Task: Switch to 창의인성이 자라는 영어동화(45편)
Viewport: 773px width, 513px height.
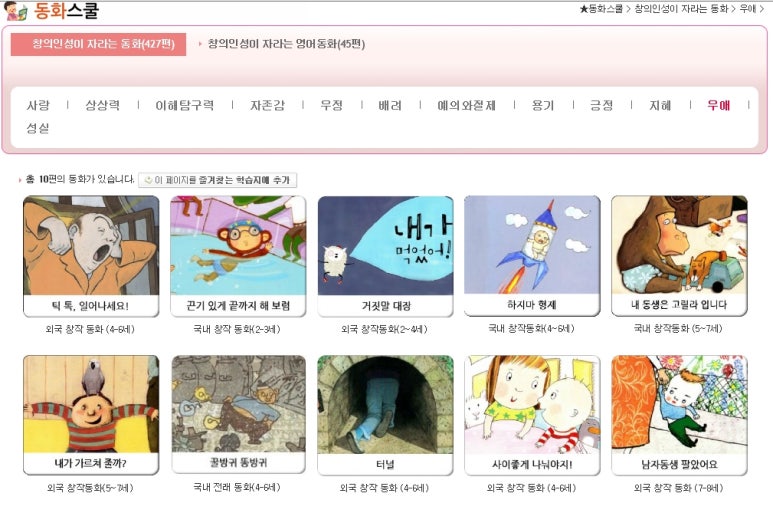Action: pyautogui.click(x=286, y=44)
